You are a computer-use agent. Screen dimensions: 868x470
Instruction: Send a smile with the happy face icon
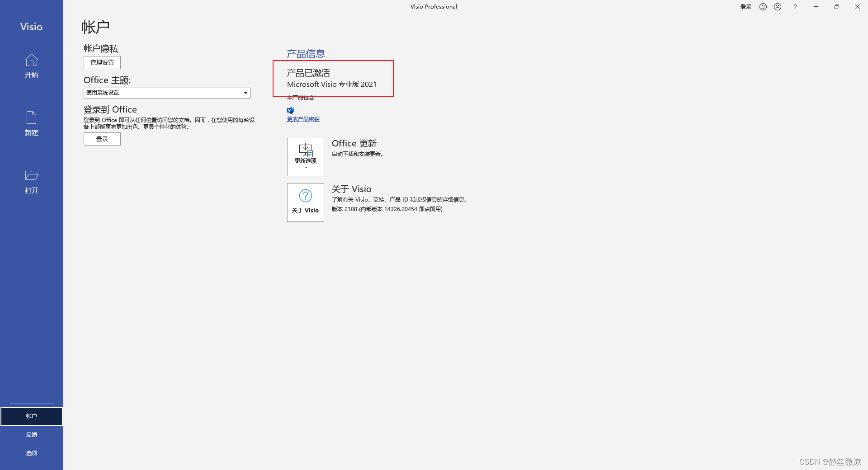(x=763, y=7)
